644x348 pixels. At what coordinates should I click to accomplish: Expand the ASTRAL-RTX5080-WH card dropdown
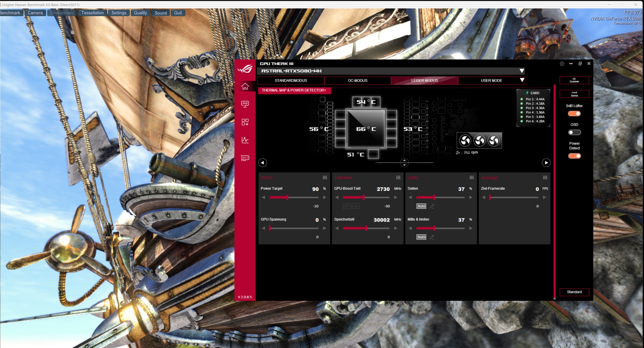[522, 71]
